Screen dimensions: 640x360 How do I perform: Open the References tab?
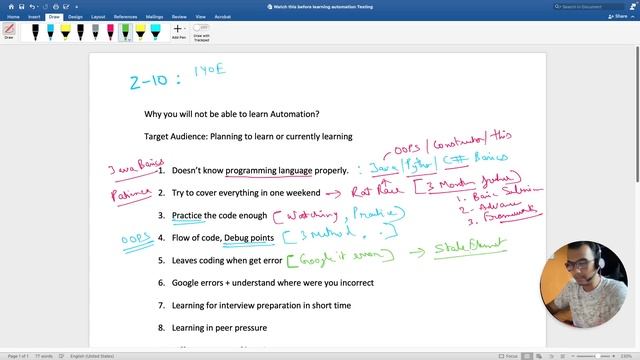125,17
